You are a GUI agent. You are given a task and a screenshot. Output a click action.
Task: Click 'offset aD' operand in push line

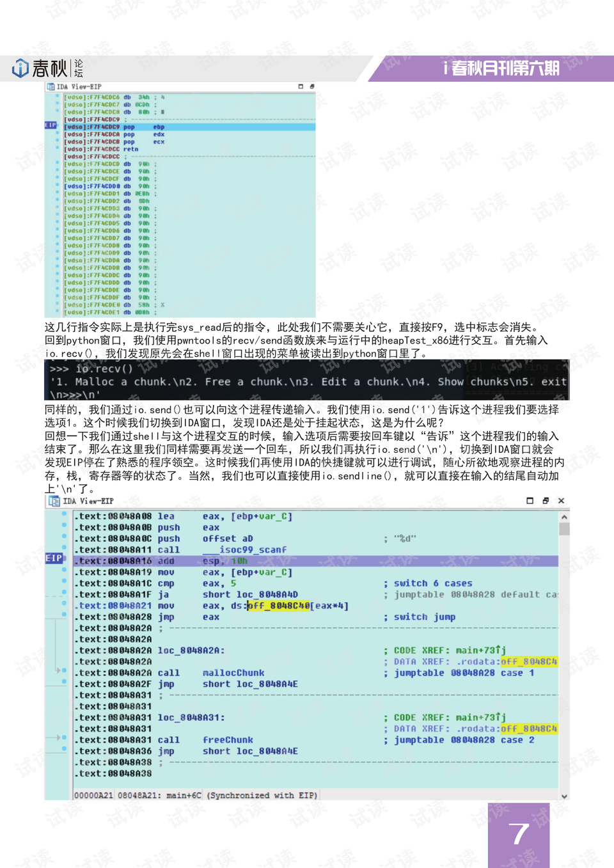(228, 539)
